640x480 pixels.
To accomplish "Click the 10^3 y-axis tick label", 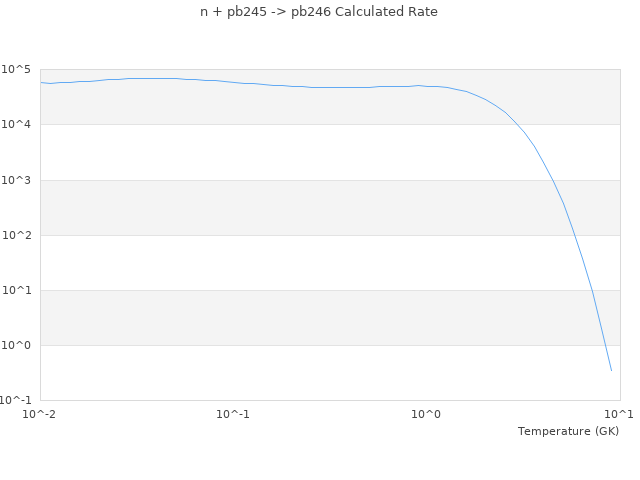I will click(x=18, y=180).
